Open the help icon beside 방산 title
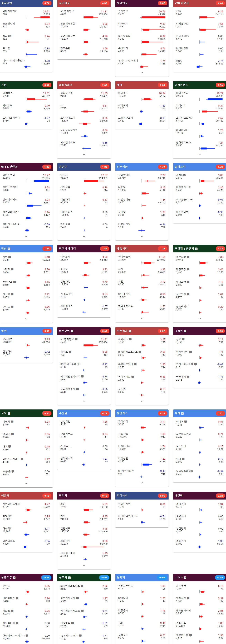Viewport: 226px width, 644px height. coord(9,249)
